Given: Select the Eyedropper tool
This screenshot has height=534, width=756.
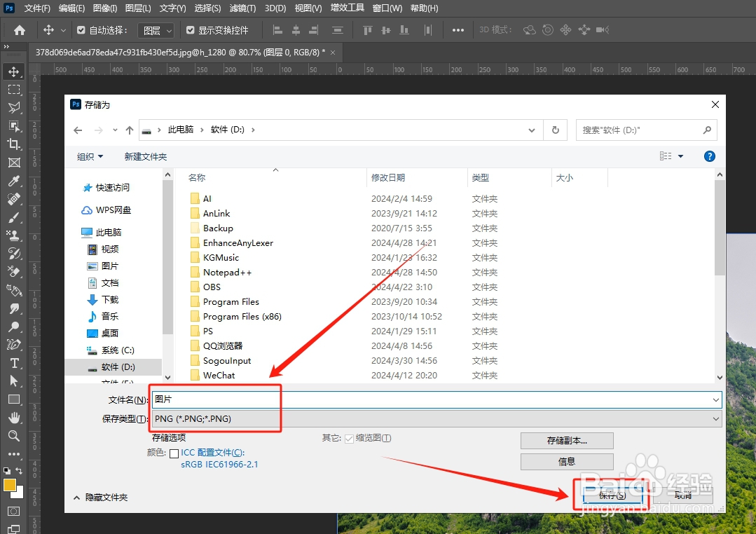Looking at the screenshot, I should point(13,181).
